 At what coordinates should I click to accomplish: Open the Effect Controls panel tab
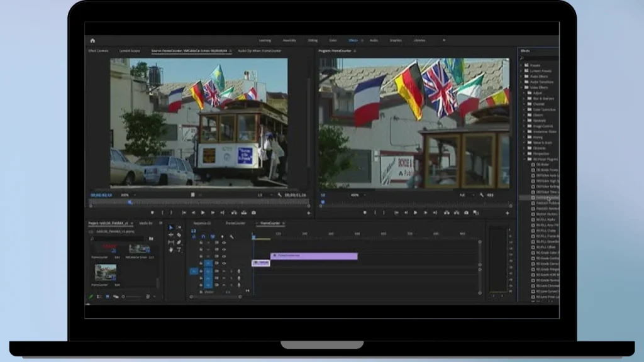99,51
